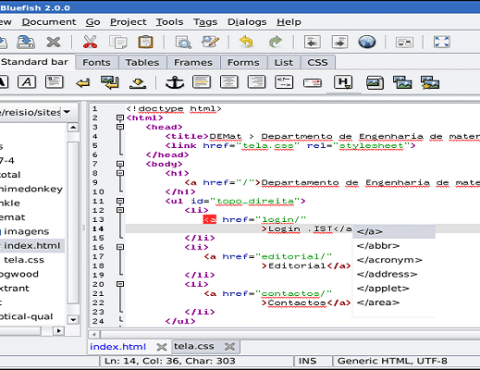Switch to the Forms tab
The image size is (480, 370).
point(243,62)
